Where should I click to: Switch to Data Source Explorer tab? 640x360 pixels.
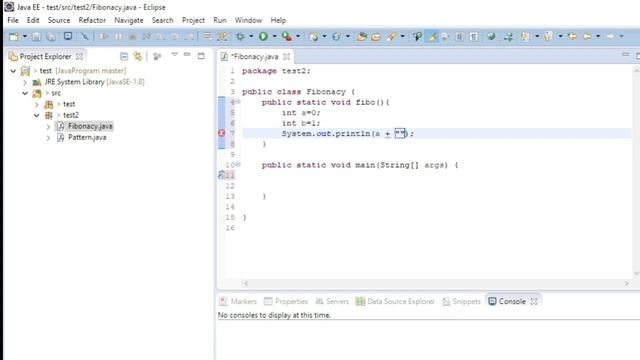point(395,301)
